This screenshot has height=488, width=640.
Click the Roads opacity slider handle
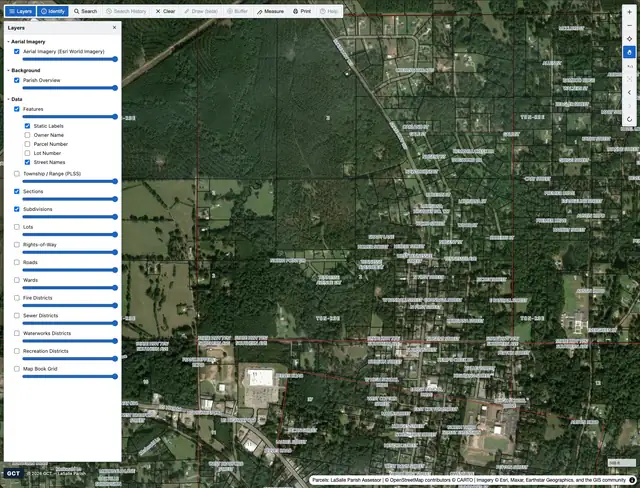click(x=115, y=270)
